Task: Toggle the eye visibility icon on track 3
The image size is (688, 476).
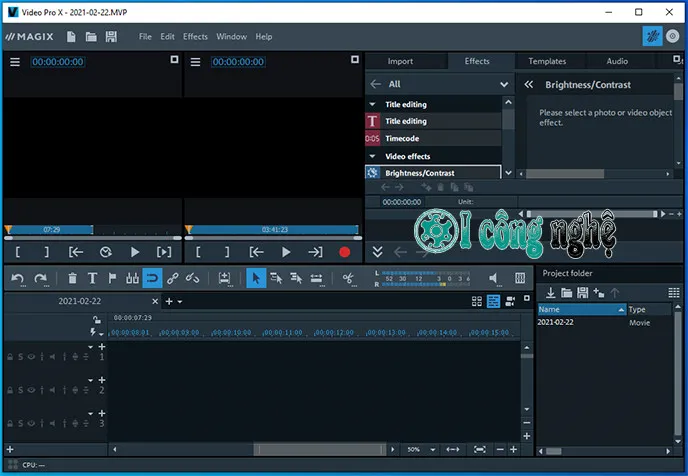Action: pyautogui.click(x=31, y=423)
